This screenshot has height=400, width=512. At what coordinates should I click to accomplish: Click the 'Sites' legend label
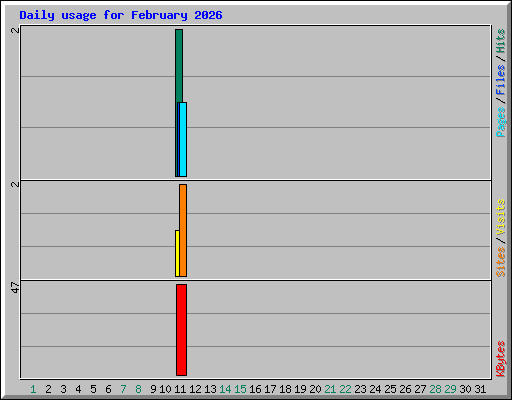pyautogui.click(x=500, y=262)
